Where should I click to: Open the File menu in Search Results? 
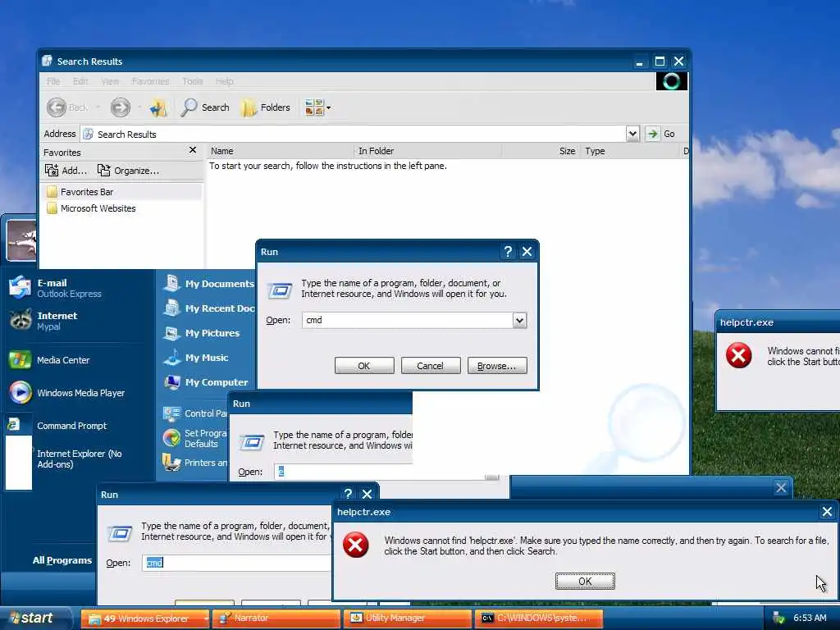[x=53, y=81]
